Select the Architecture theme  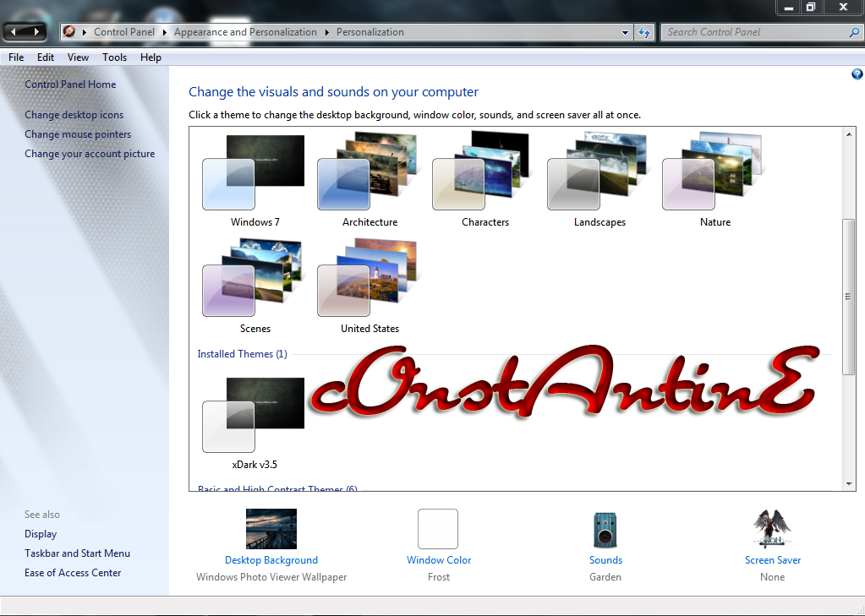coord(369,179)
